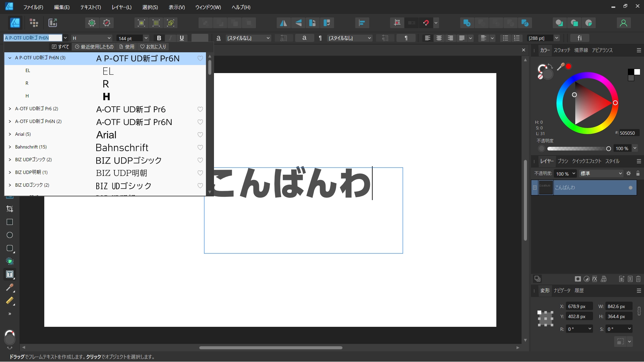
Task: Delete the selected layer with trash icon
Action: click(638, 279)
